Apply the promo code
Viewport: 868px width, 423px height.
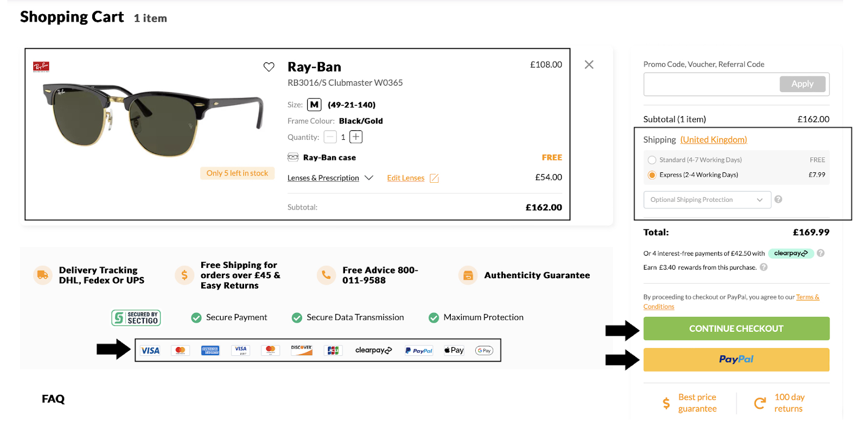[x=802, y=84]
